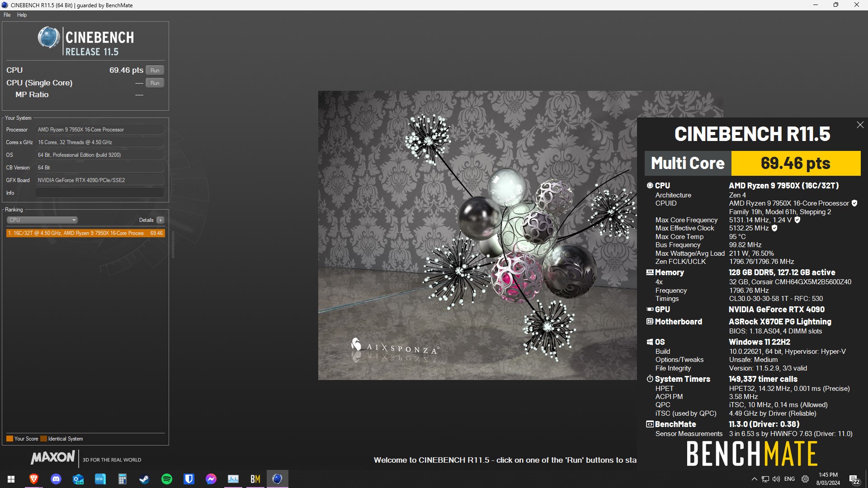Image resolution: width=868 pixels, height=488 pixels.
Task: Click the Cinebench globe logo
Action: pos(49,38)
